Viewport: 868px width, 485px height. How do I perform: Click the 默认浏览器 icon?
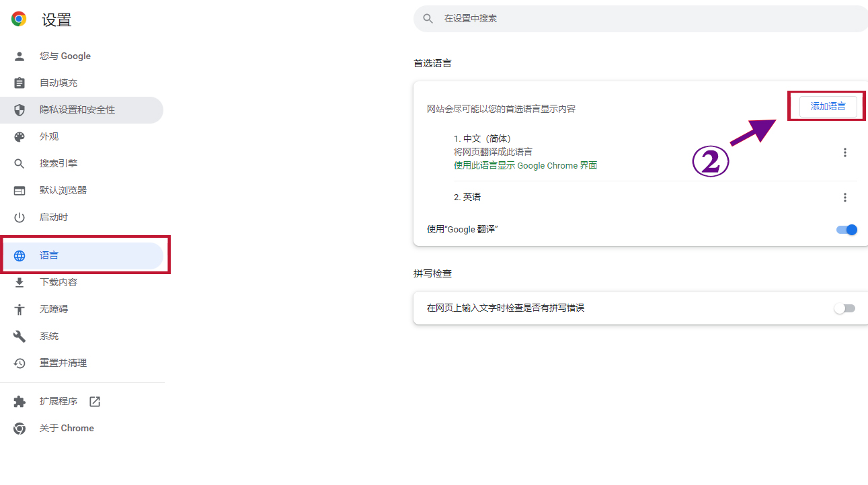tap(19, 190)
